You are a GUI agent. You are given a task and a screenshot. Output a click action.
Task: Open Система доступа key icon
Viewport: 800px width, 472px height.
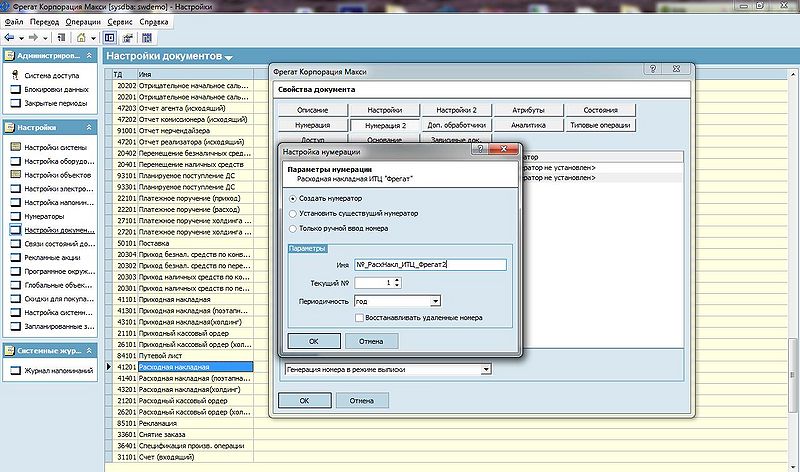[15, 75]
